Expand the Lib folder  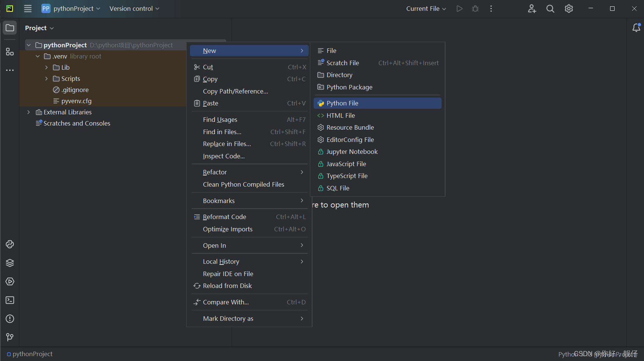point(46,67)
